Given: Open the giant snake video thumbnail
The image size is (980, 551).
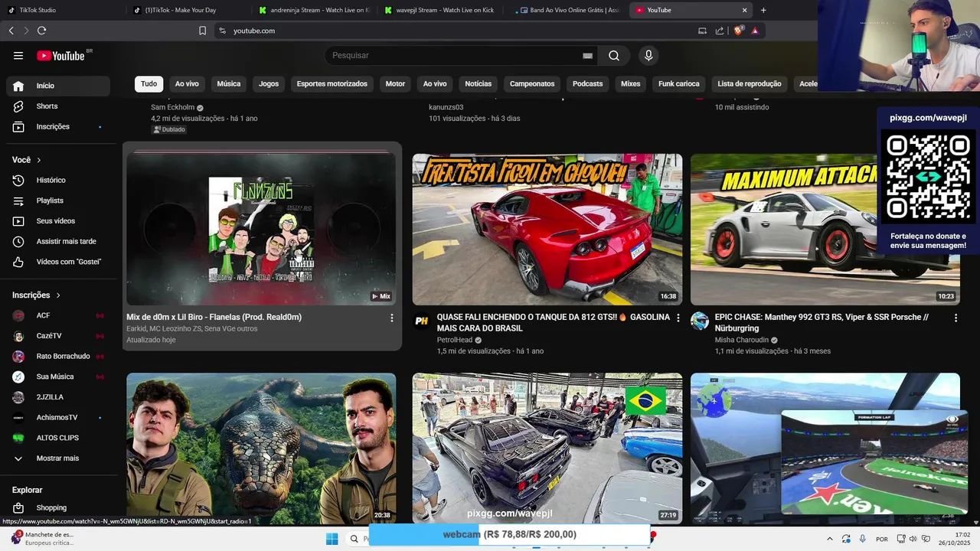Looking at the screenshot, I should coord(261,448).
